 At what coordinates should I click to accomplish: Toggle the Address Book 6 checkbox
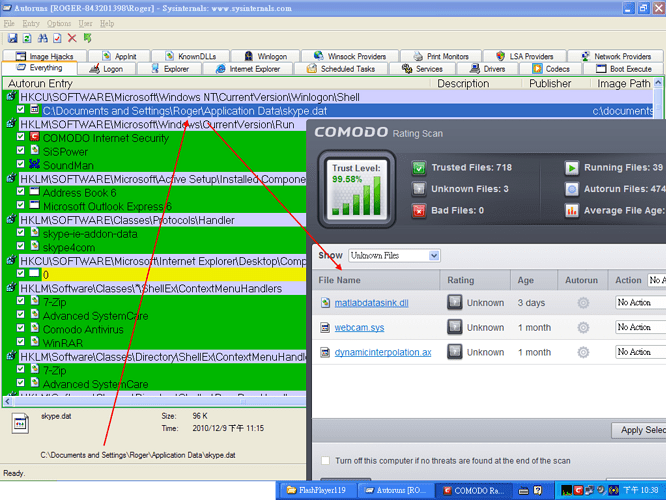(x=20, y=191)
